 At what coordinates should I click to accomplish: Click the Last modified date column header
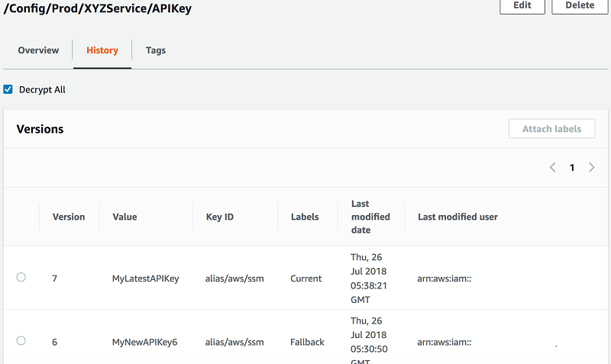pyautogui.click(x=370, y=217)
